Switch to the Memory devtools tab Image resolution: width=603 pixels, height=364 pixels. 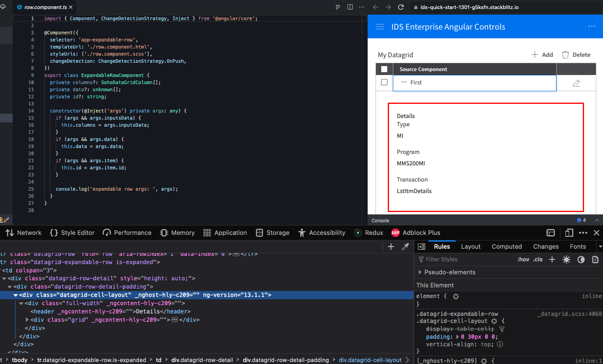(177, 233)
